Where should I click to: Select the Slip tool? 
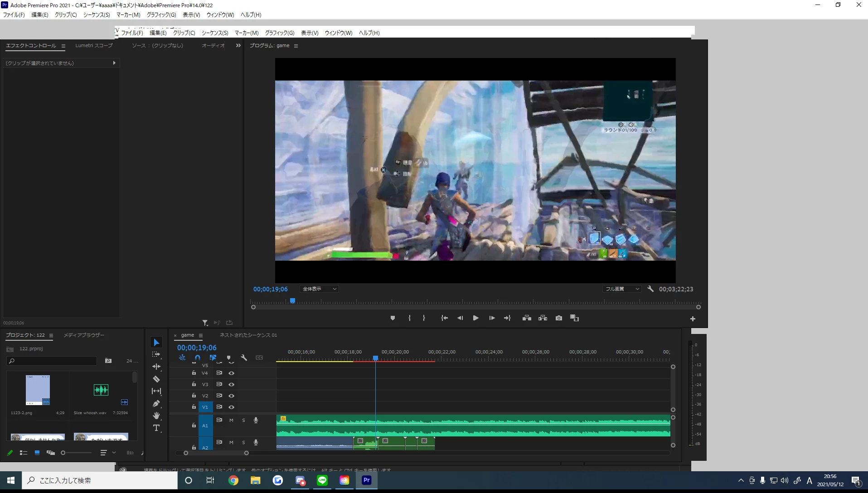(x=156, y=391)
